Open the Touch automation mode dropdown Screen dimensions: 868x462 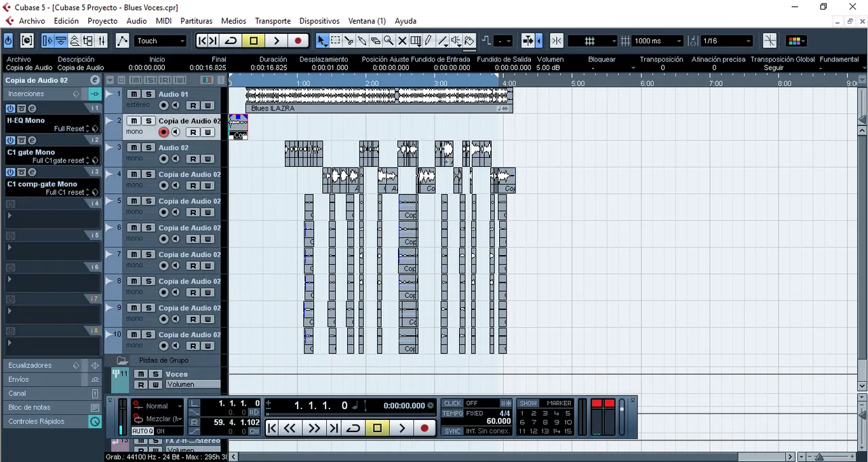pos(160,41)
